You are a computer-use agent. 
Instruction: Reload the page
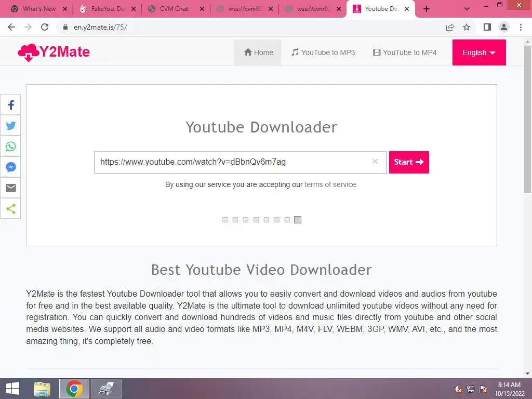pyautogui.click(x=45, y=27)
